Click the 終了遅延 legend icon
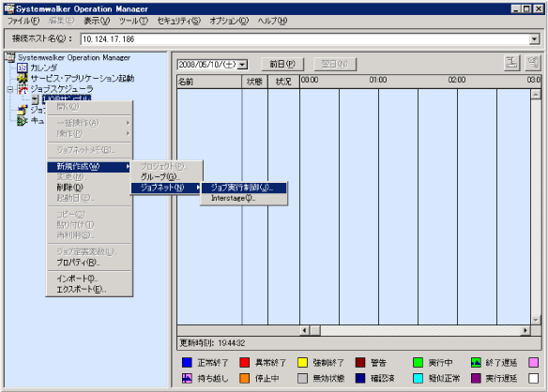 476,363
